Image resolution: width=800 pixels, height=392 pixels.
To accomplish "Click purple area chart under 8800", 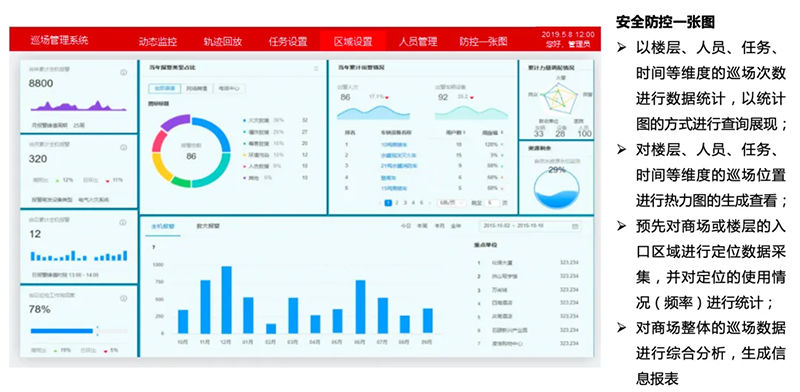I will [79, 106].
